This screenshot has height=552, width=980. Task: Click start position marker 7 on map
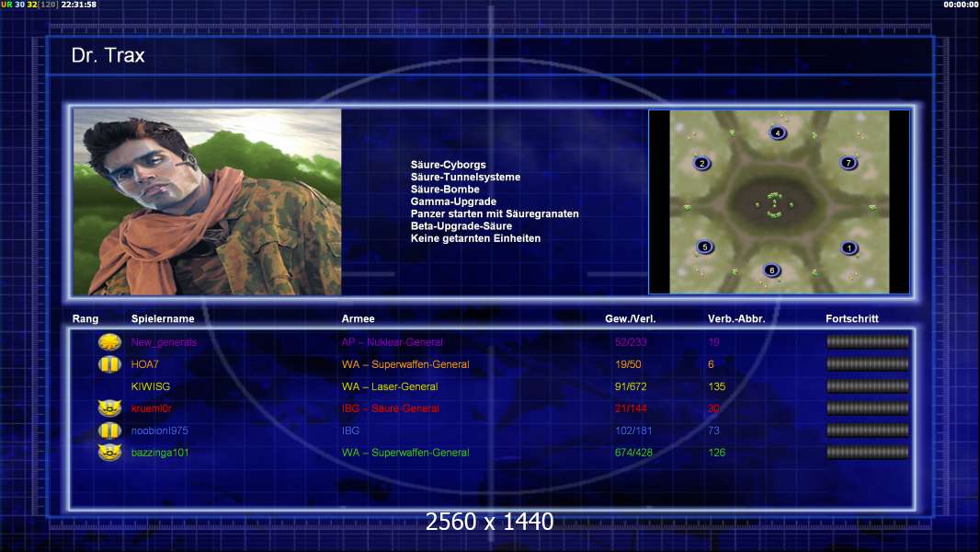pyautogui.click(x=849, y=163)
